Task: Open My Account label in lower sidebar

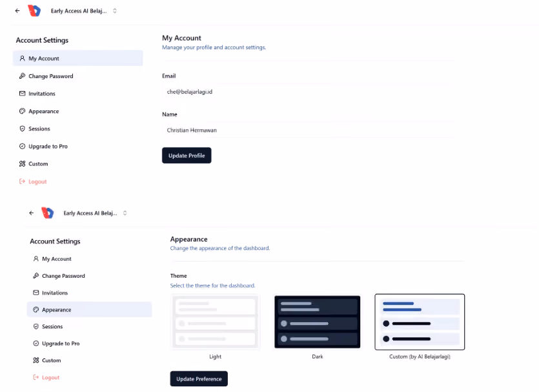Action: (57, 258)
